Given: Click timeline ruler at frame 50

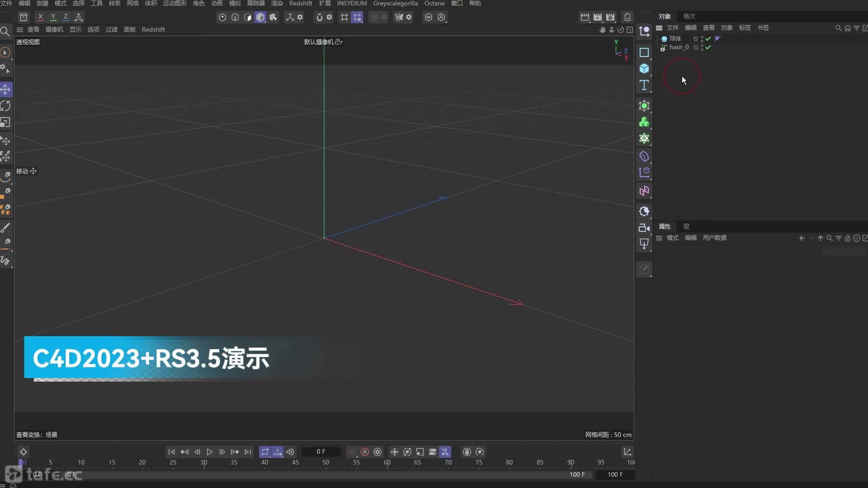Looking at the screenshot, I should pos(326,463).
